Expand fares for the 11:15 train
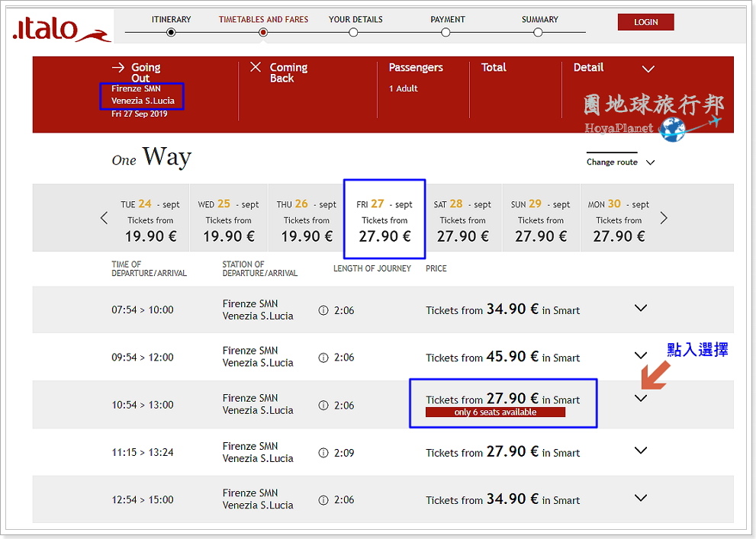 coord(641,451)
